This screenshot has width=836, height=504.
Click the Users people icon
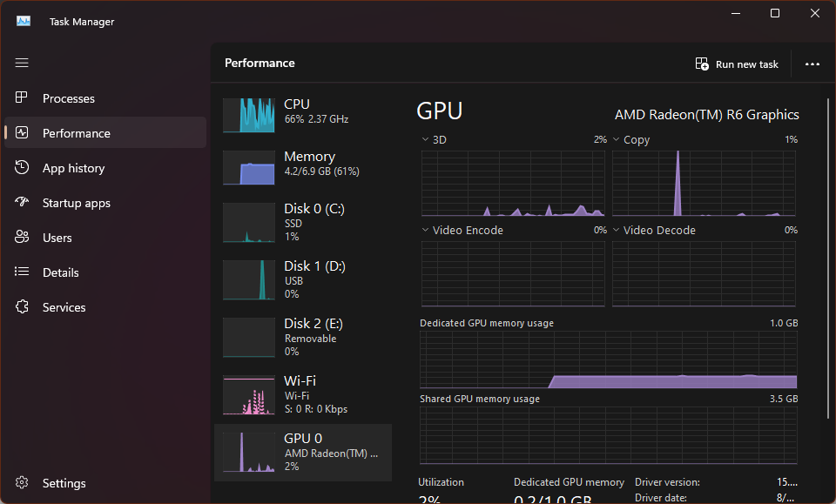[21, 237]
